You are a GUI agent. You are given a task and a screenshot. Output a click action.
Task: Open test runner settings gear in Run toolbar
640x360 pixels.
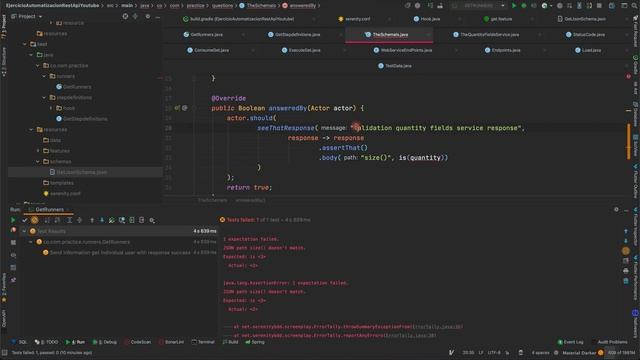pyautogui.click(x=152, y=220)
